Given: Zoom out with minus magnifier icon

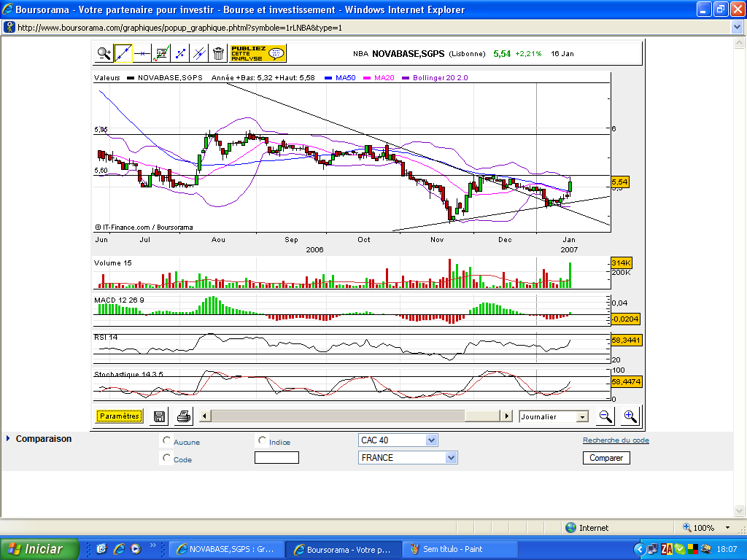Looking at the screenshot, I should tap(605, 416).
